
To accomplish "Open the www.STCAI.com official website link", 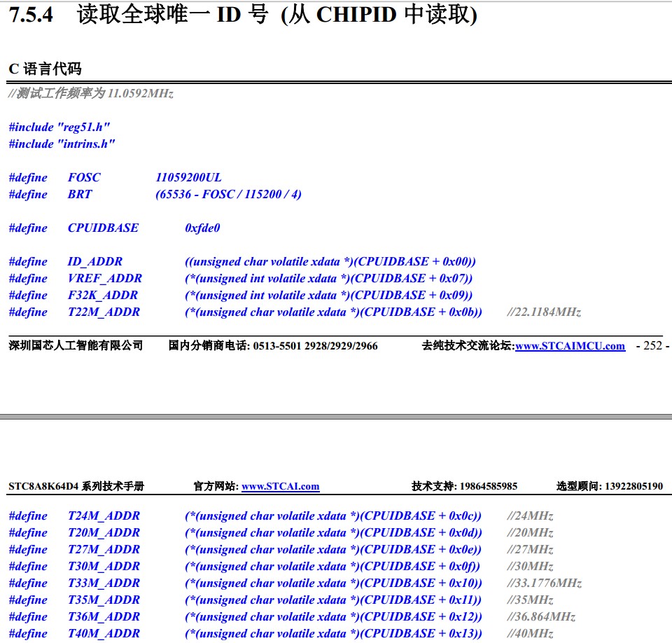I will tap(280, 486).
